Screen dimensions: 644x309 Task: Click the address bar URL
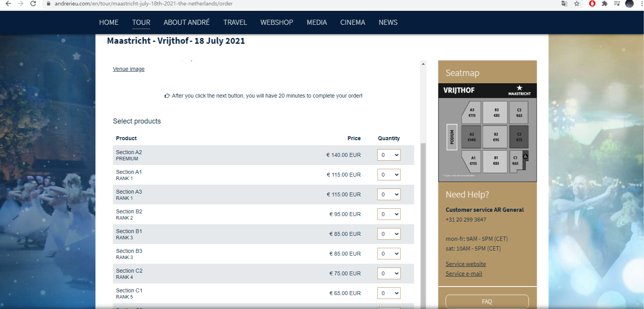pyautogui.click(x=144, y=3)
